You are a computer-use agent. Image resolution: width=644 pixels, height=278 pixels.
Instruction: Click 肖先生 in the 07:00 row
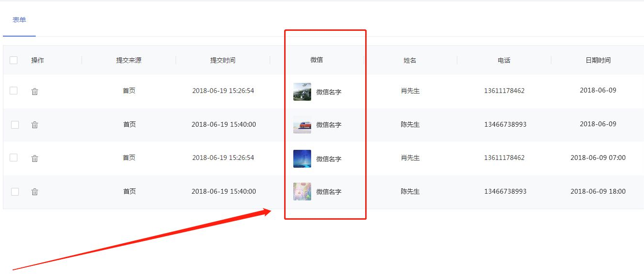pos(410,158)
